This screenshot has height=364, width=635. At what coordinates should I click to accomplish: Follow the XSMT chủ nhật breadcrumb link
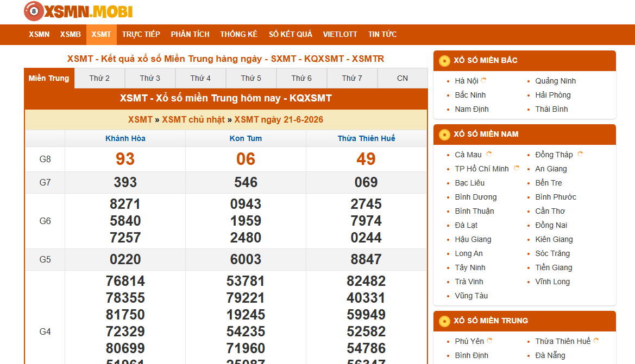[x=193, y=120]
